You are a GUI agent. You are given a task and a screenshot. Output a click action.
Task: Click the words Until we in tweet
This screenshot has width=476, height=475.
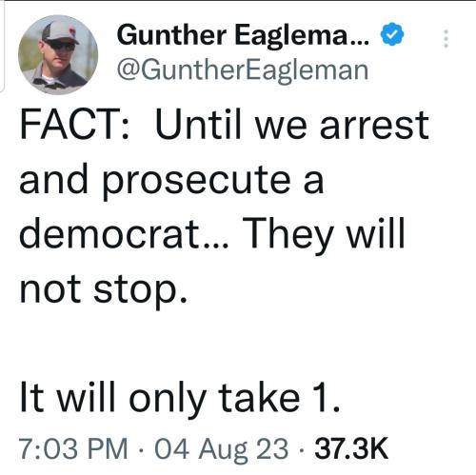(233, 125)
